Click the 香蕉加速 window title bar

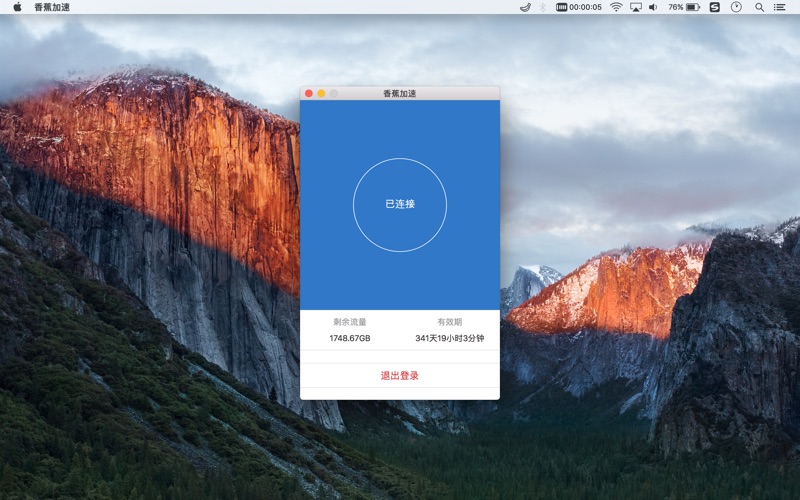click(400, 93)
